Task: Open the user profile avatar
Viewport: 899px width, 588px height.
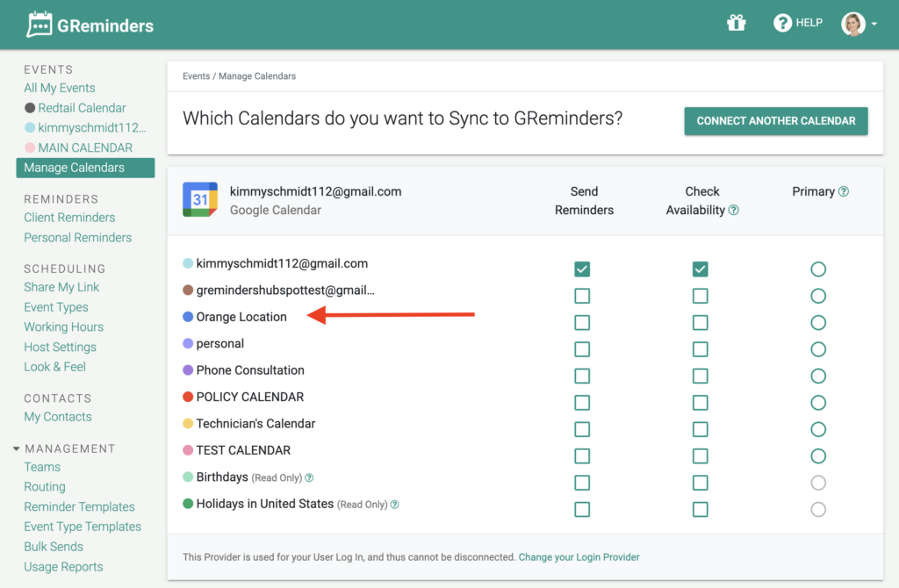Action: click(852, 24)
